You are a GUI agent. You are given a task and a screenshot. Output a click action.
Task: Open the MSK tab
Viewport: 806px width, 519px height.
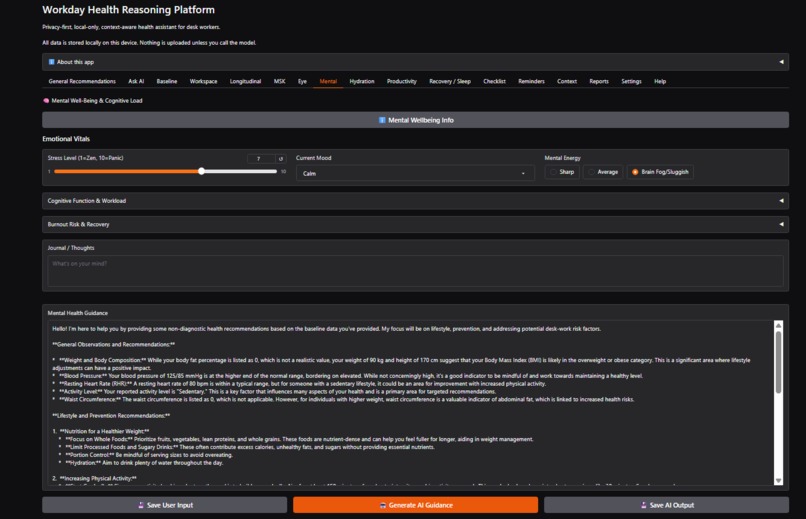coord(279,81)
